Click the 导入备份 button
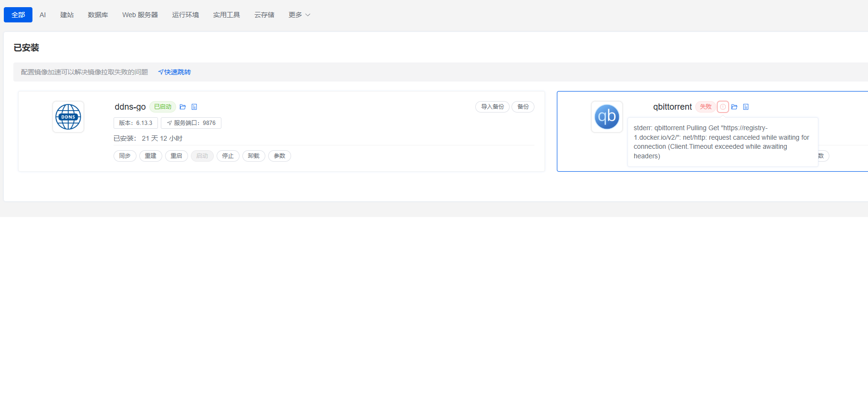868x412 pixels. (492, 107)
